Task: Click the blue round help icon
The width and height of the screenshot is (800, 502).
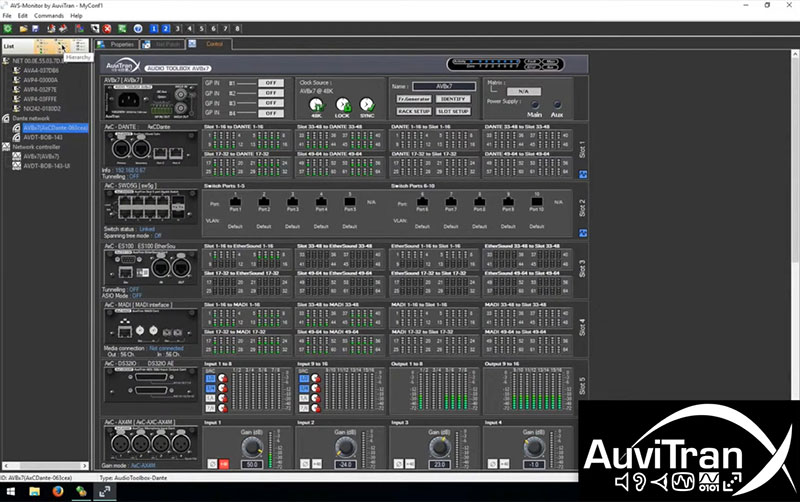Action: click(x=138, y=29)
